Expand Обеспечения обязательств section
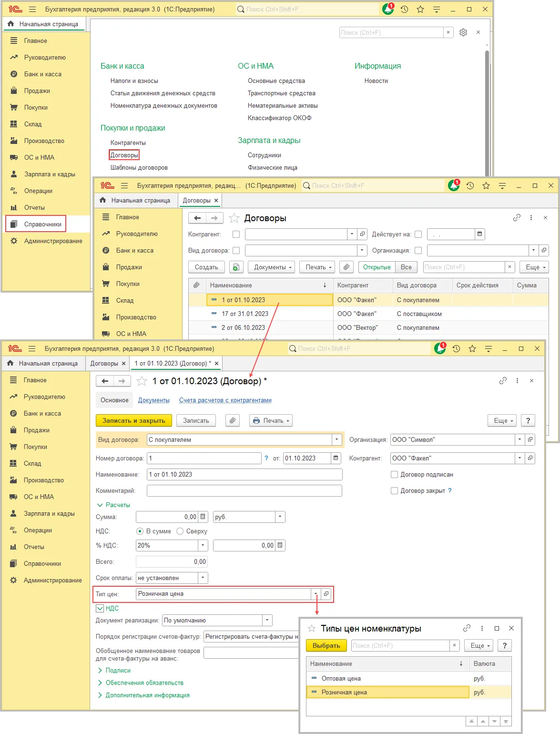The width and height of the screenshot is (560, 734). 140,683
